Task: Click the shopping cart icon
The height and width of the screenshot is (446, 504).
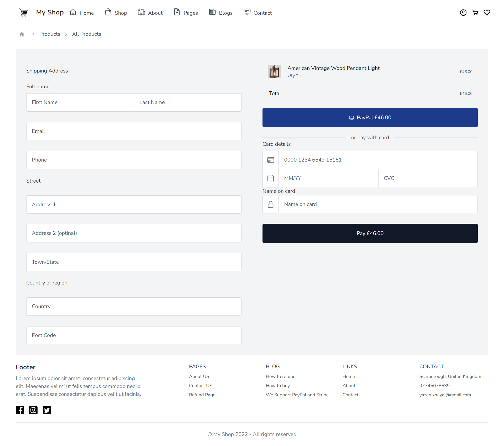Action: pyautogui.click(x=475, y=13)
